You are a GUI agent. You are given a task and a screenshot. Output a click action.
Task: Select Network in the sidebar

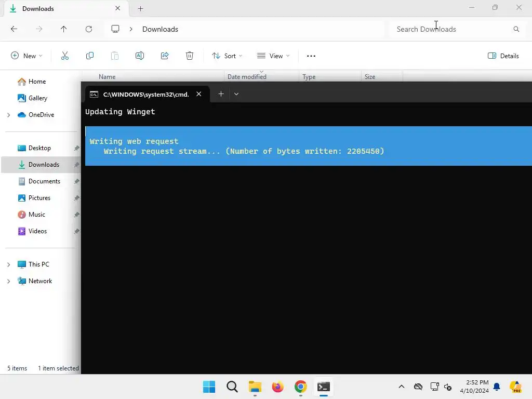40,281
